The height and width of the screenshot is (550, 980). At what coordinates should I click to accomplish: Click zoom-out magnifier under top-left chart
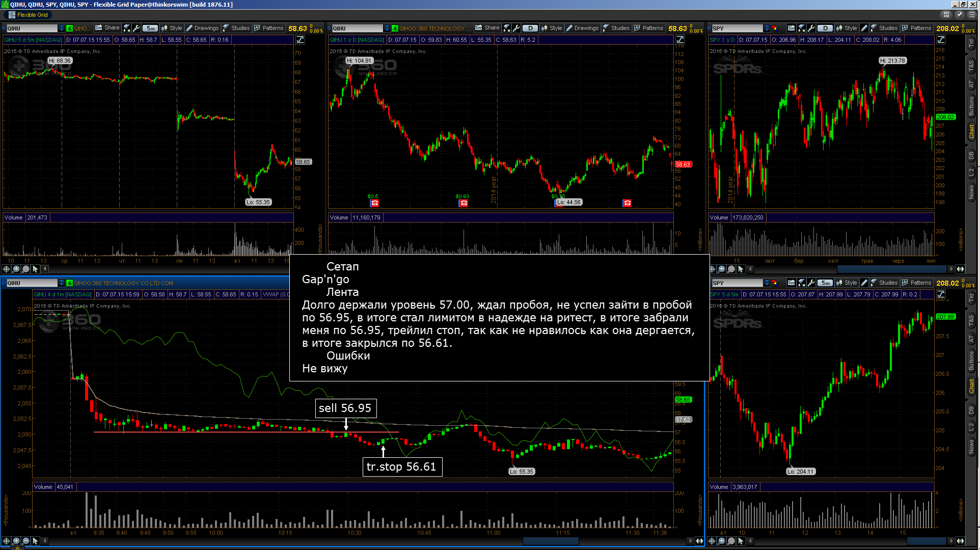click(26, 269)
